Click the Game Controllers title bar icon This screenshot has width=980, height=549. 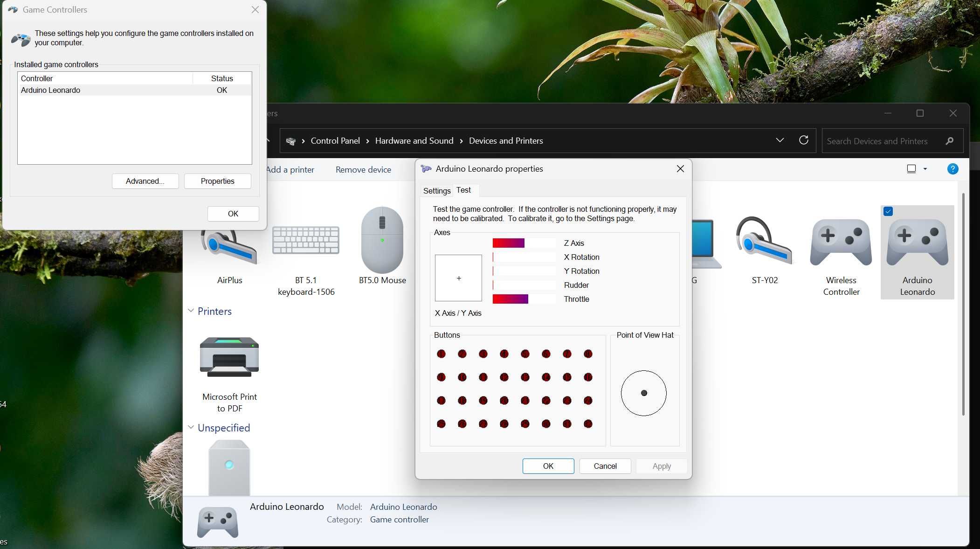coord(13,9)
